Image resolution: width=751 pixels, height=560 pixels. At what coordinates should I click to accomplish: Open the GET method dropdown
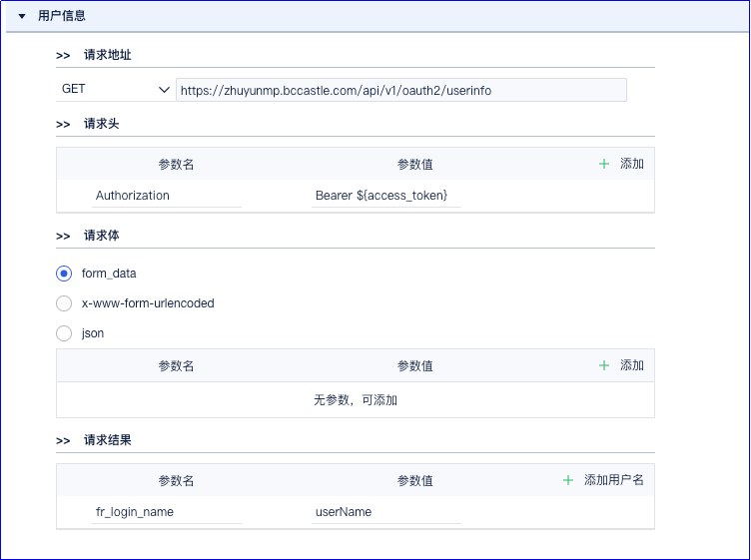pyautogui.click(x=115, y=90)
